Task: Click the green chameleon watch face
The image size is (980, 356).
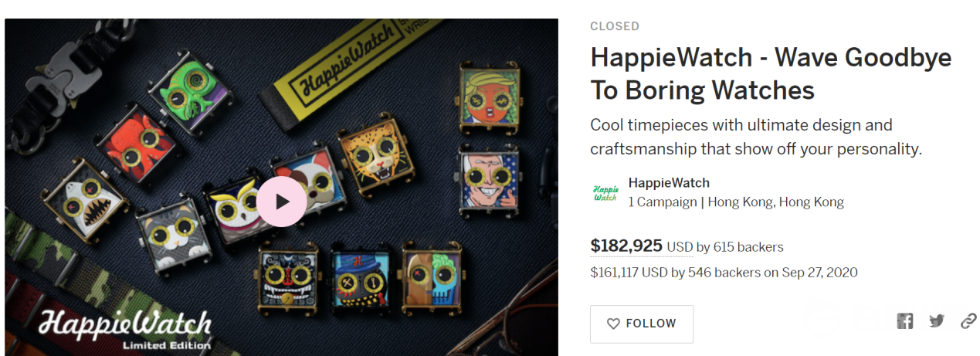Action: 192,97
